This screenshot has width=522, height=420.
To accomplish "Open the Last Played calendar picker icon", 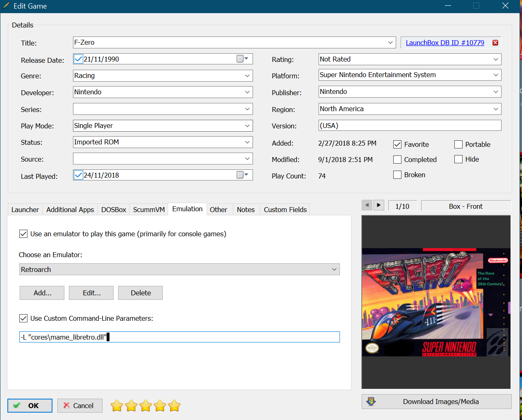I will point(242,175).
